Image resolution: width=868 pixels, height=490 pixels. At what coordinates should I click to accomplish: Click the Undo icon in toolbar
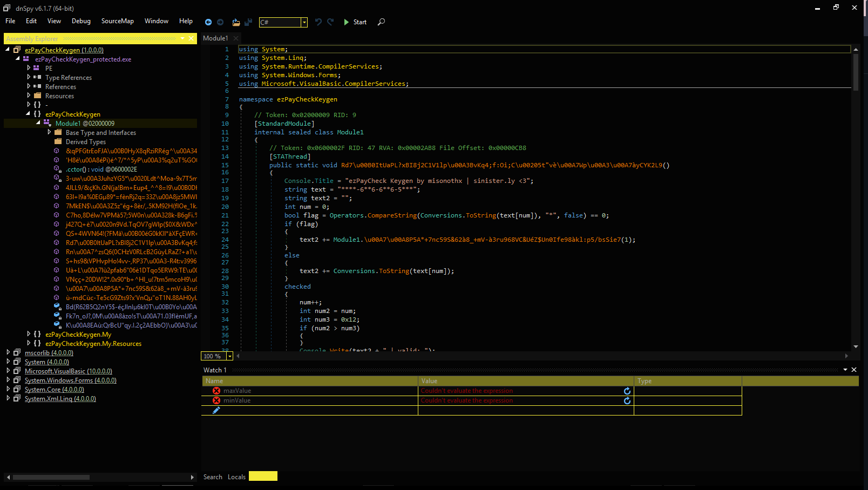(x=318, y=22)
